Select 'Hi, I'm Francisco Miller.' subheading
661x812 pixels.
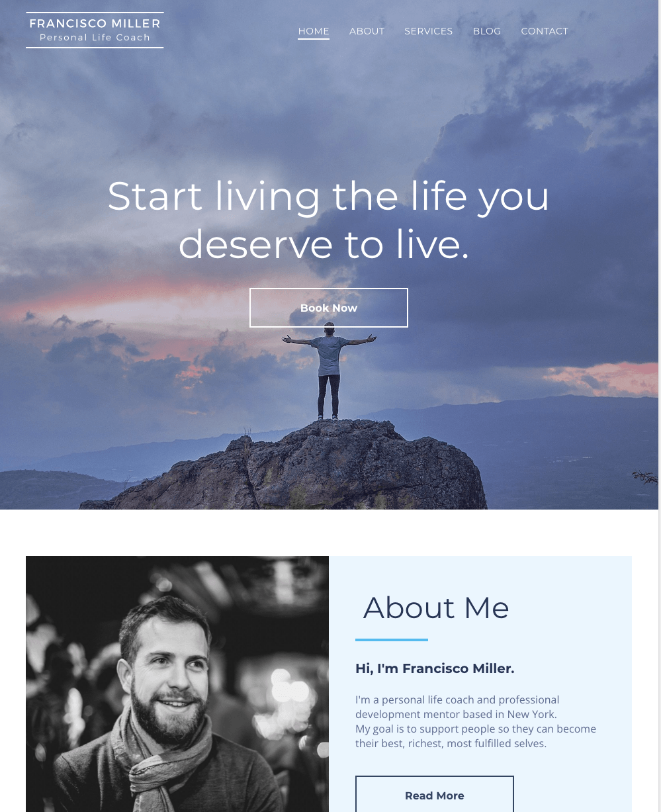coord(435,668)
